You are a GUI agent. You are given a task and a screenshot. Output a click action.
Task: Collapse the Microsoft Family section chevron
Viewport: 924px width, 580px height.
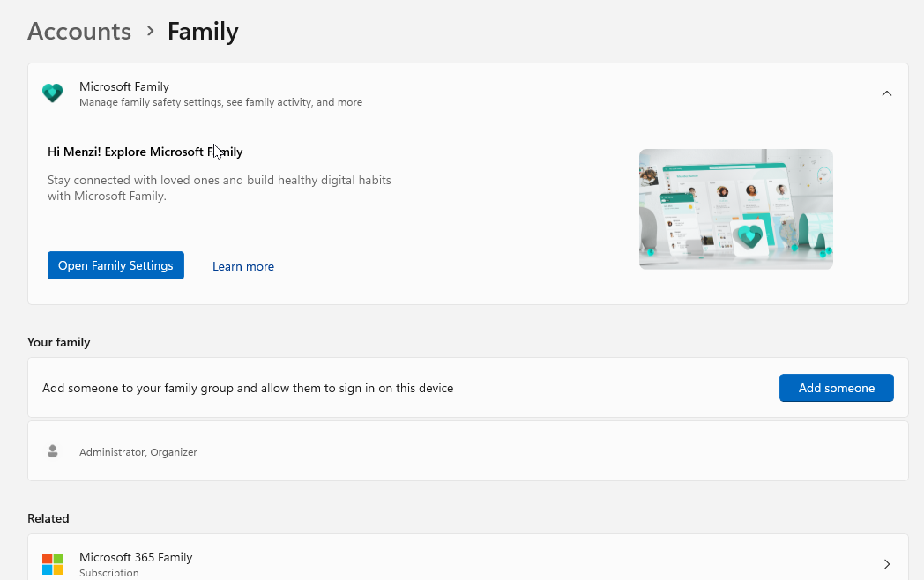(887, 93)
